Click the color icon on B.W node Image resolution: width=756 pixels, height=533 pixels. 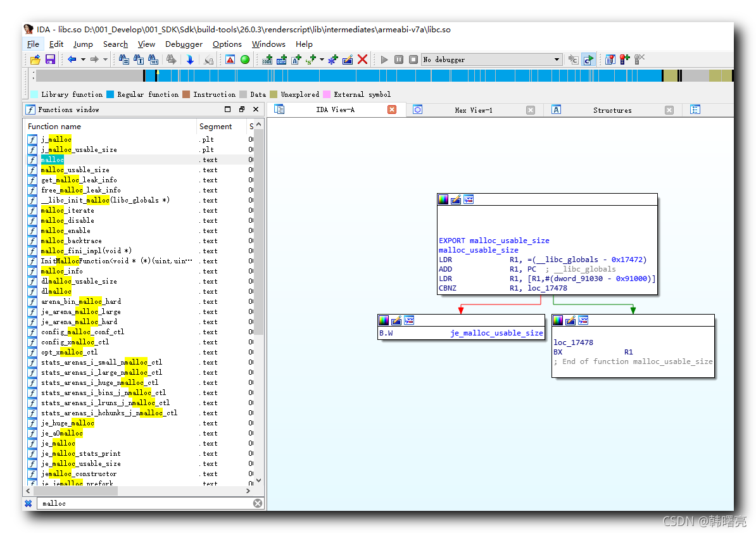384,320
